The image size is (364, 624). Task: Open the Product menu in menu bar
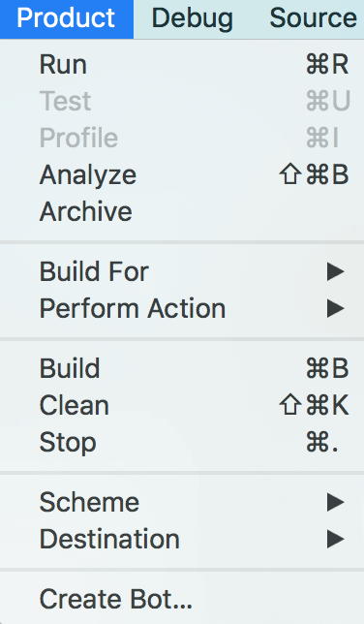pyautogui.click(x=67, y=18)
